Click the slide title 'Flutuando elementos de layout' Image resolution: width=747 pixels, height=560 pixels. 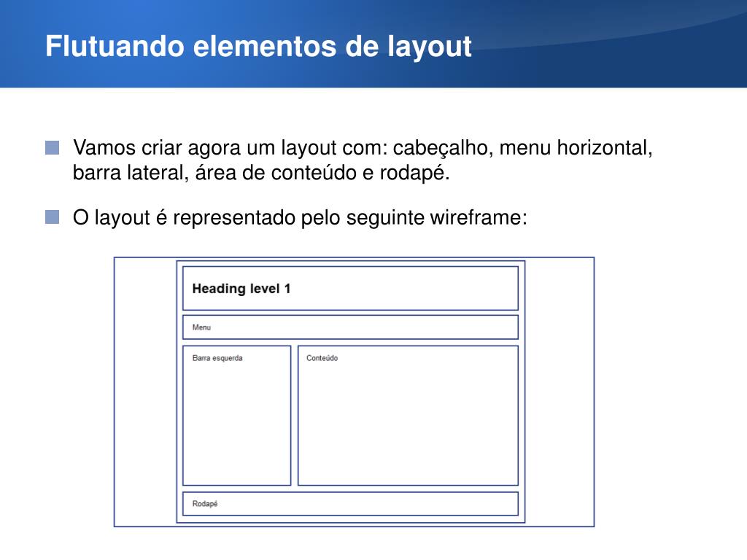click(258, 47)
